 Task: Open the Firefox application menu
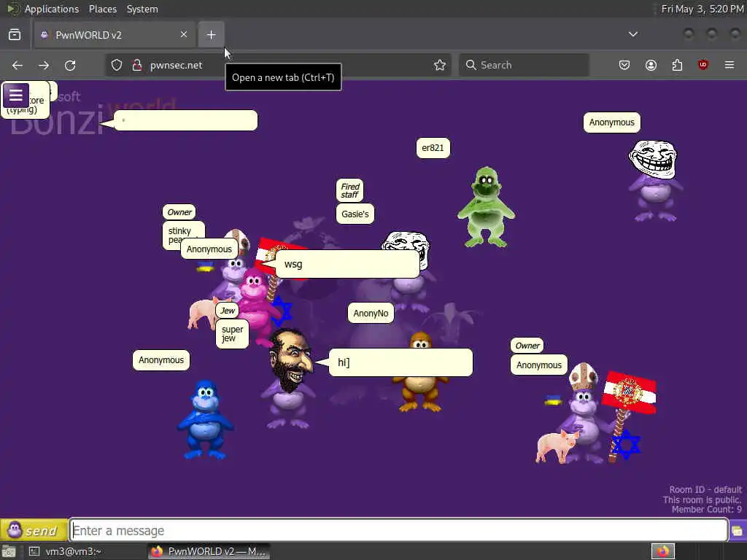(729, 65)
